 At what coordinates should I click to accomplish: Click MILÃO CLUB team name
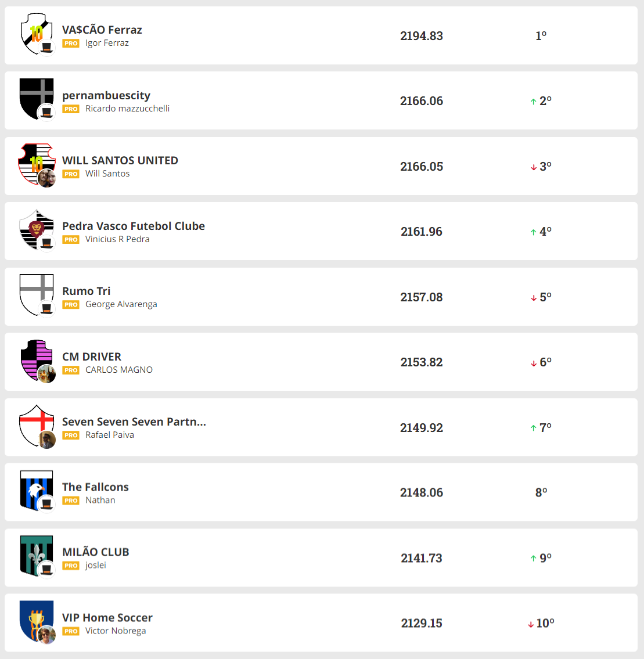click(x=96, y=552)
